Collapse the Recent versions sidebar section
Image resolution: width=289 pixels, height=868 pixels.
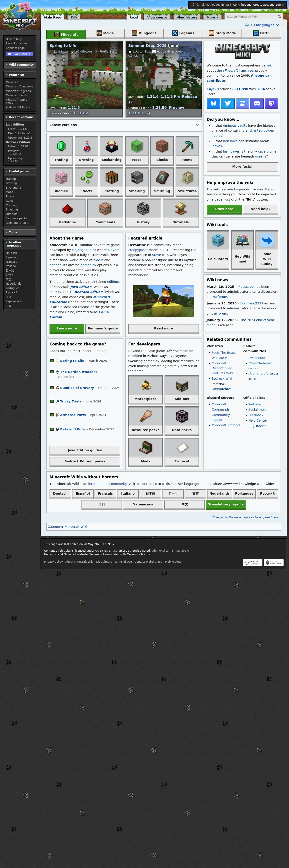click(x=20, y=117)
